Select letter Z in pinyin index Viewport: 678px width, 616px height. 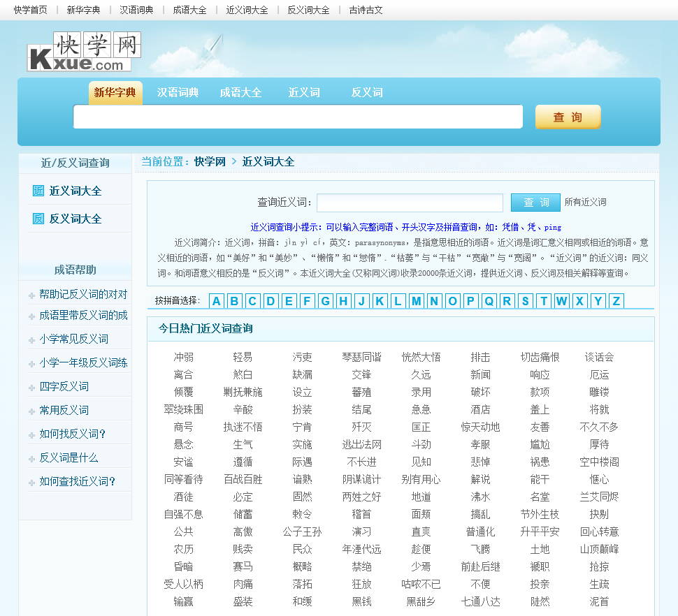[616, 301]
